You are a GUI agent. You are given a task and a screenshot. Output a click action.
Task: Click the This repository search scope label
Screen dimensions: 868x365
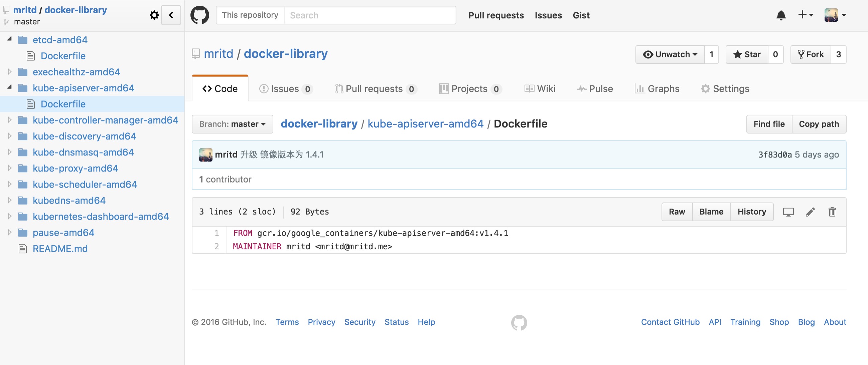click(x=250, y=15)
